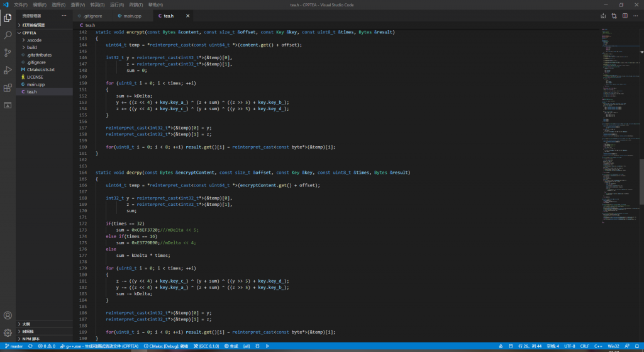The height and width of the screenshot is (352, 644).
Task: Open the Manage gear icon
Action: pyautogui.click(x=8, y=332)
